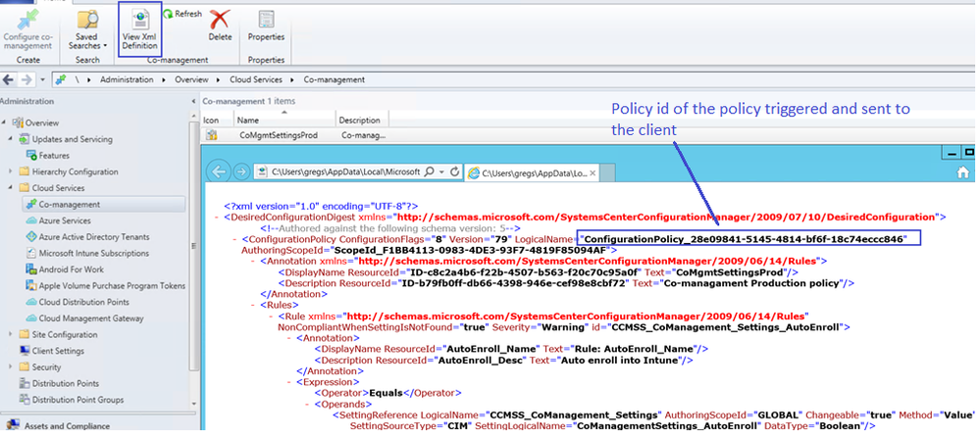The image size is (980, 438).
Task: Switch to the Assets and Compliance workspace
Action: pos(67,426)
